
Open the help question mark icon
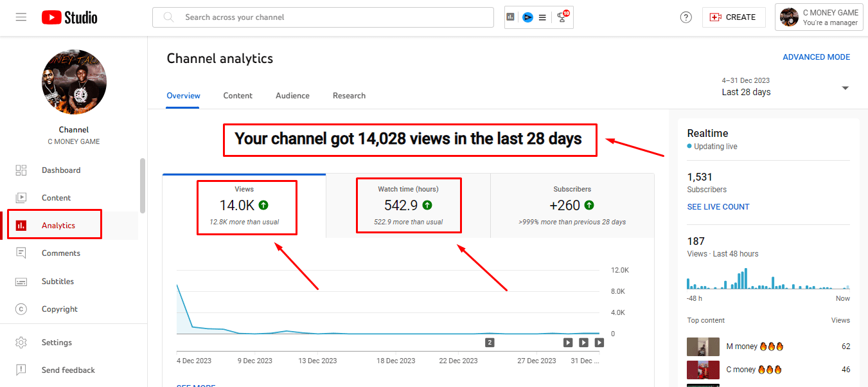[686, 17]
